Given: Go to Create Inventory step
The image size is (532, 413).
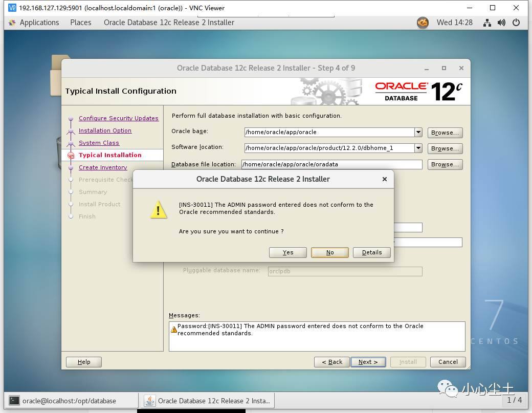Looking at the screenshot, I should [103, 167].
